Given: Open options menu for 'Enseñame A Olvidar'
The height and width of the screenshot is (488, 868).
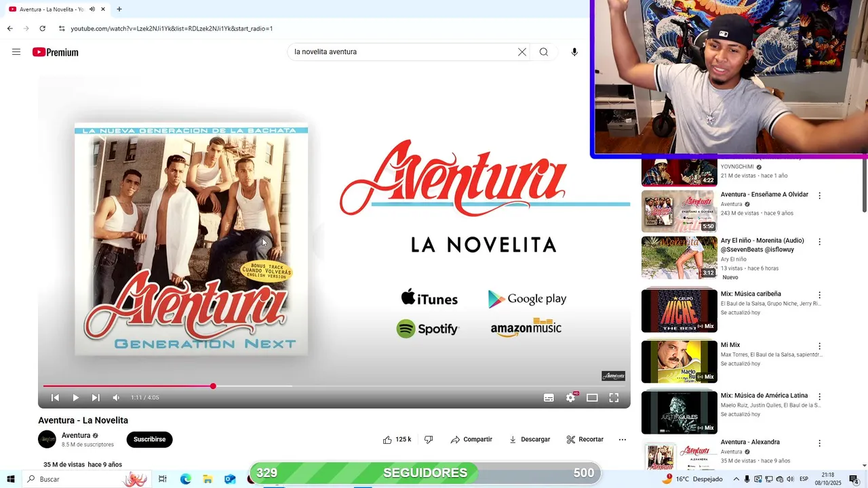Looking at the screenshot, I should [x=820, y=196].
